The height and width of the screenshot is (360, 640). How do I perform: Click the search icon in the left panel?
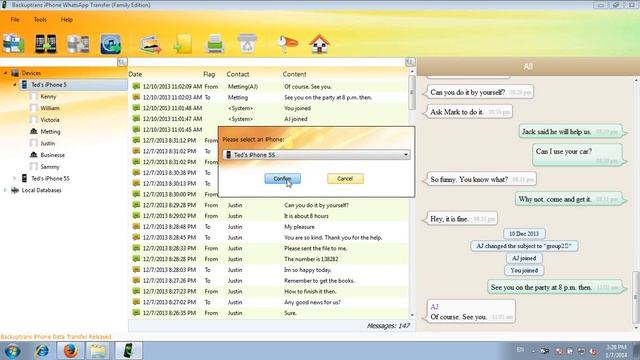pos(122,62)
